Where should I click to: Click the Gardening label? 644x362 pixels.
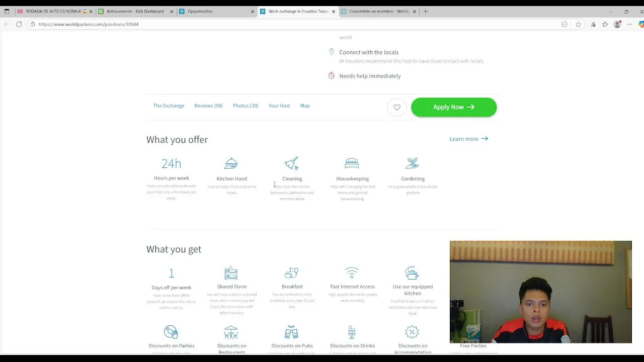413,178
